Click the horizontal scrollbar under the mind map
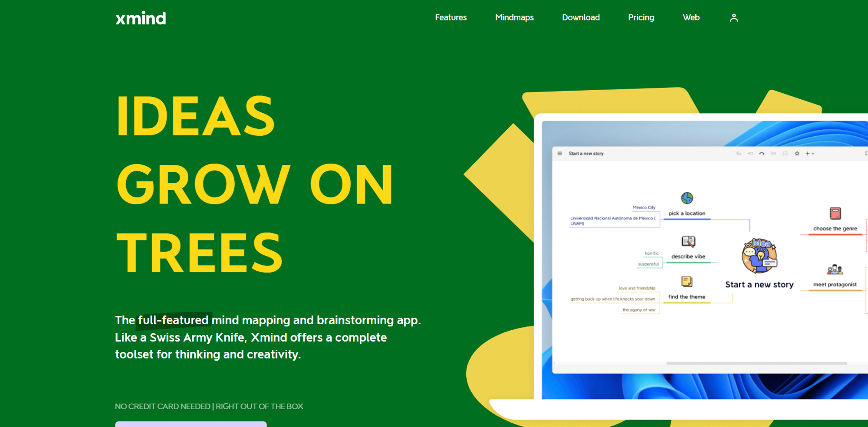This screenshot has height=427, width=868. (x=756, y=363)
